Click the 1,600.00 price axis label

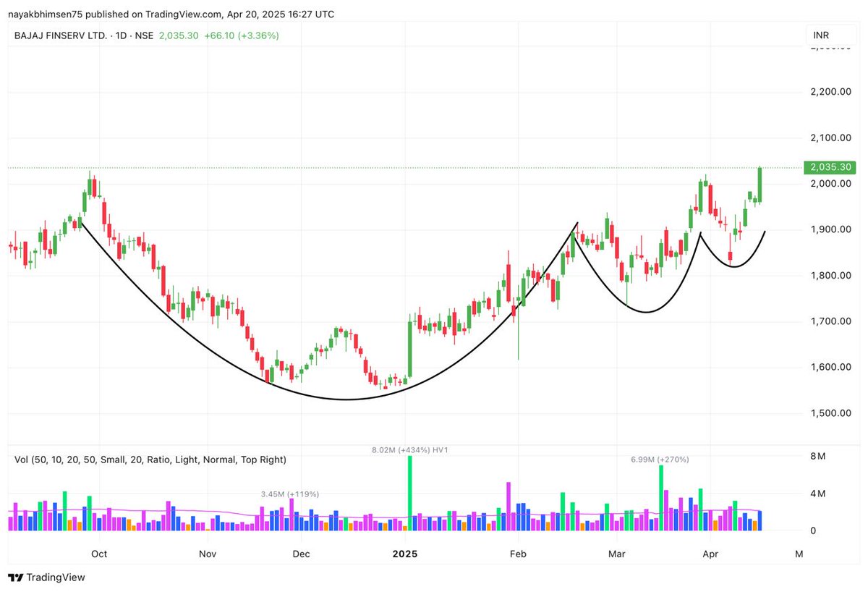coord(831,367)
